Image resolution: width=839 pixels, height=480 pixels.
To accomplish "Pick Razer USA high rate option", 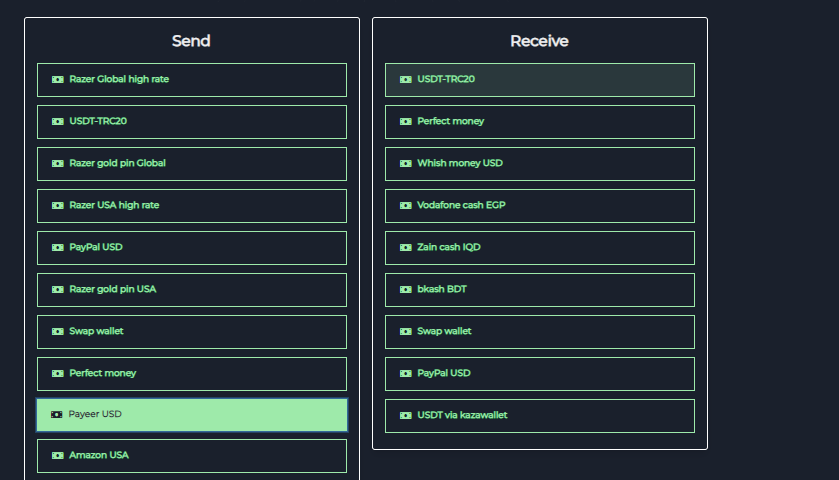I will pyautogui.click(x=192, y=206).
